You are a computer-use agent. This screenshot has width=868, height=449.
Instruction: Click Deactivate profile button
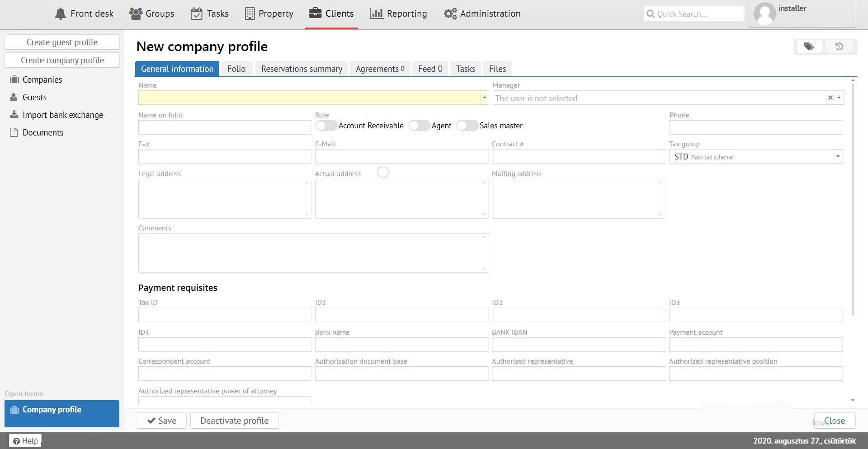[234, 421]
